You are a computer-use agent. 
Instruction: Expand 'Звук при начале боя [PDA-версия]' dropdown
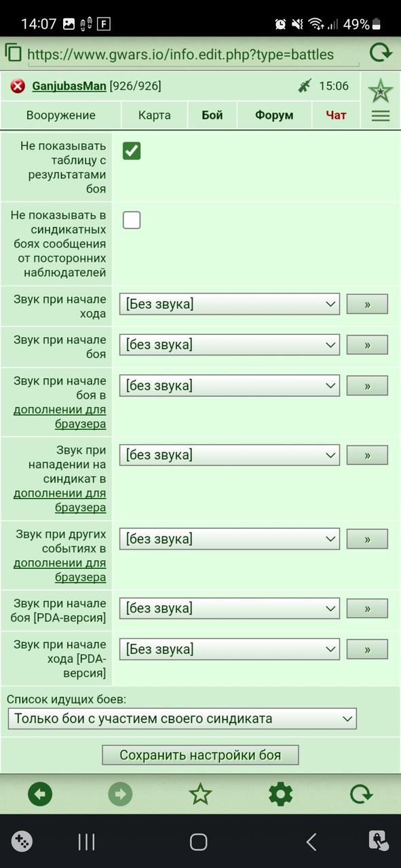tap(229, 608)
